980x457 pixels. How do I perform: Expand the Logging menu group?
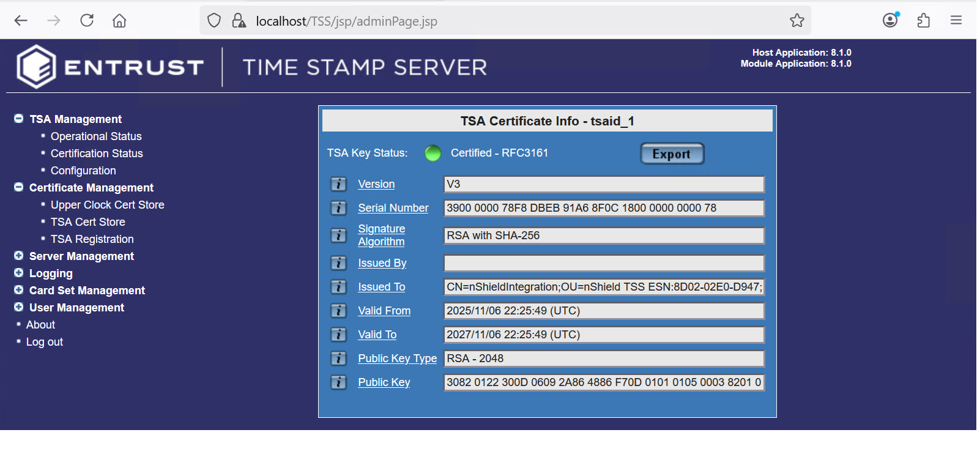pyautogui.click(x=19, y=273)
